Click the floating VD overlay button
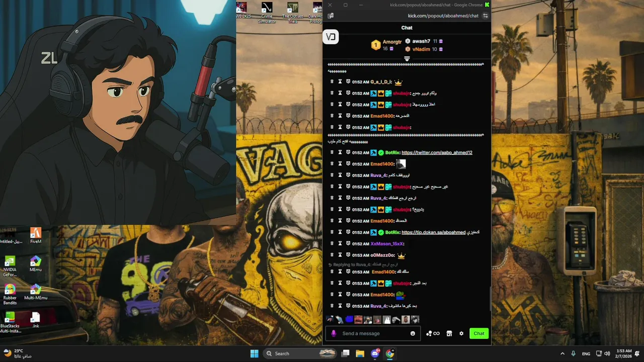This screenshot has height=362, width=644. 331,37
